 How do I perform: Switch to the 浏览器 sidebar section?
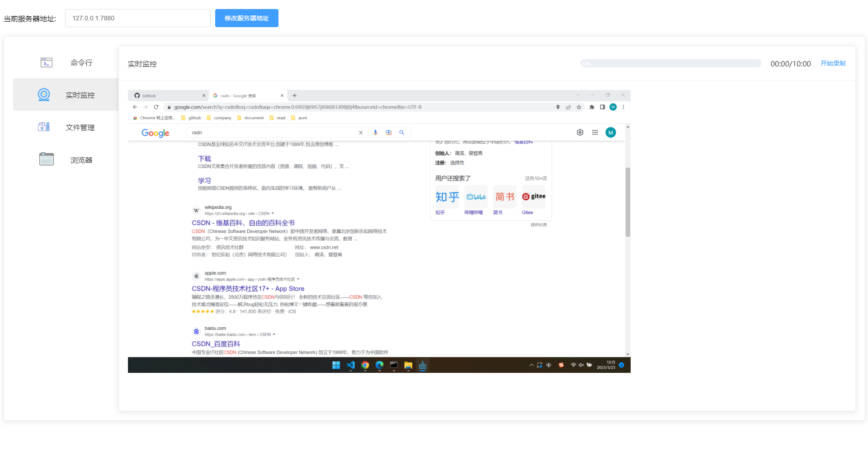(66, 160)
